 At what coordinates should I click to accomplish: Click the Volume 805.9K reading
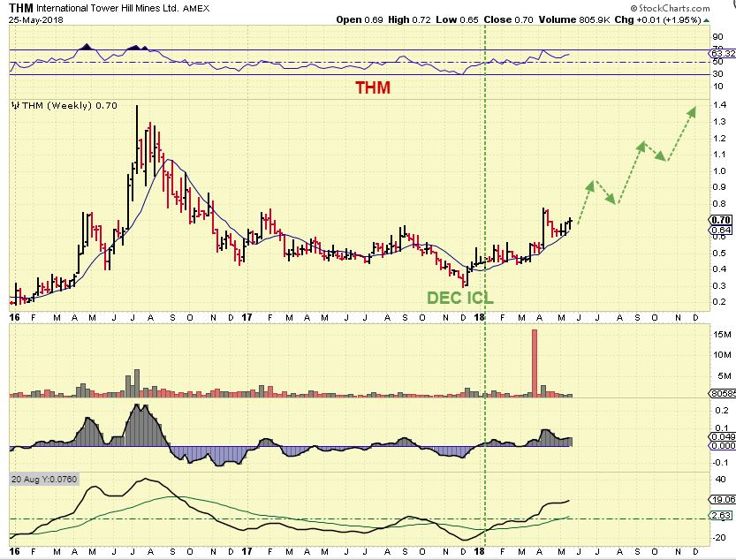click(574, 19)
